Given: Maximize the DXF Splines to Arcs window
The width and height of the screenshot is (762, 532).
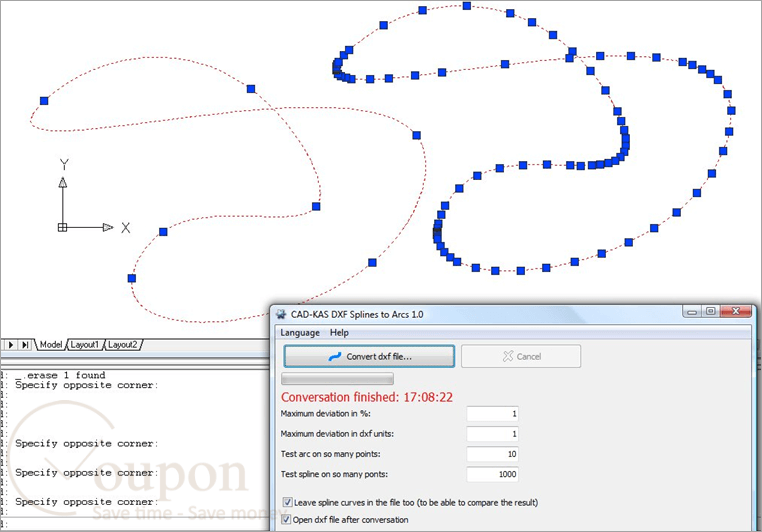Looking at the screenshot, I should tap(710, 311).
